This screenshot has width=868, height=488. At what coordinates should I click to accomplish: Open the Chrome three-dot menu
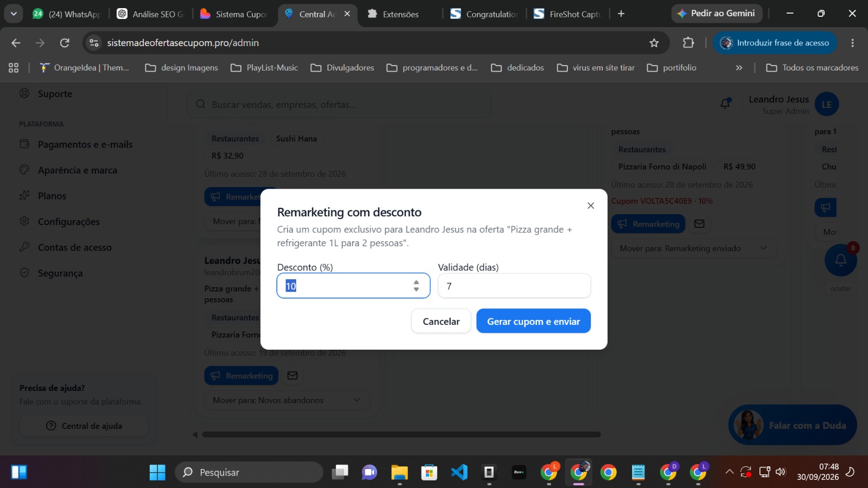click(x=852, y=43)
